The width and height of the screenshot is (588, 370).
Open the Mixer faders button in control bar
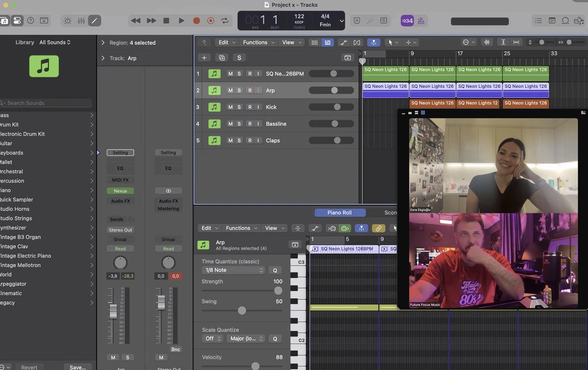(x=81, y=21)
